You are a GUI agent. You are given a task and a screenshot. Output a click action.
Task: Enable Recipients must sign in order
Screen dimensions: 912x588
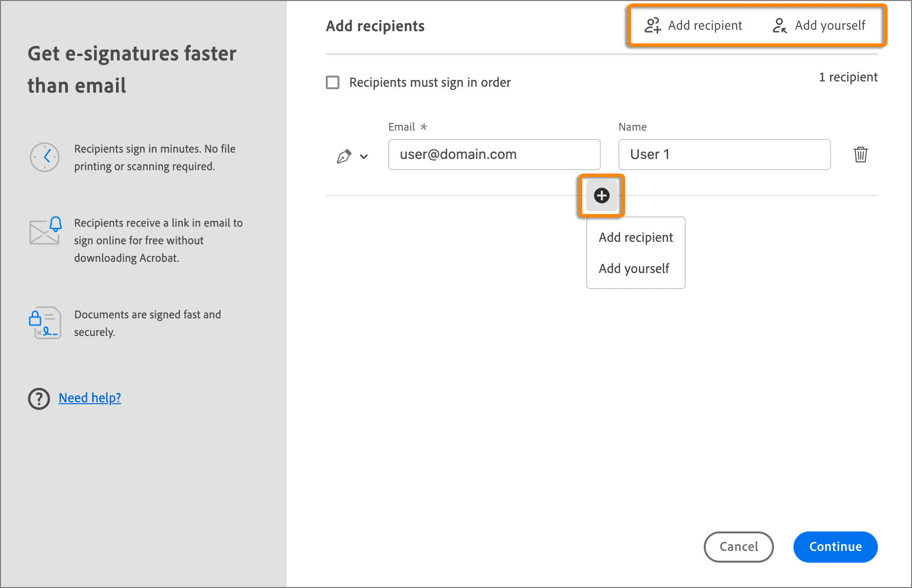click(332, 82)
